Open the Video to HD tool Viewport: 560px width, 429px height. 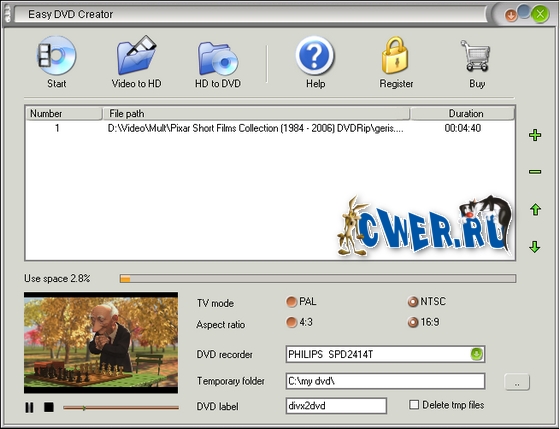coord(136,56)
